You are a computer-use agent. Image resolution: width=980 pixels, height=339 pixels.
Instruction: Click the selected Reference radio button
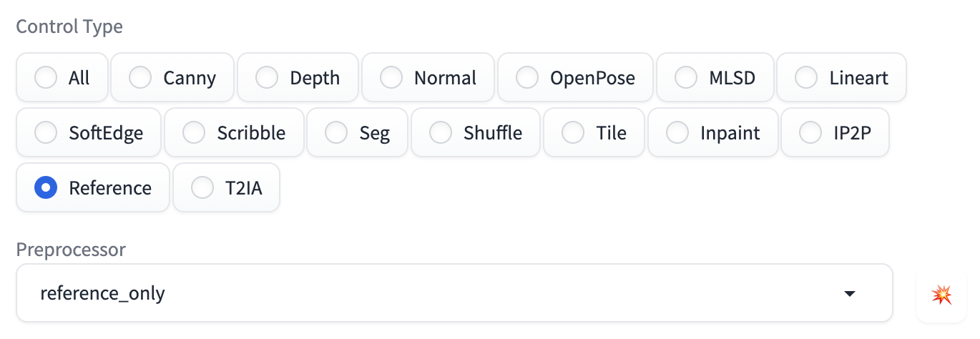click(x=46, y=187)
